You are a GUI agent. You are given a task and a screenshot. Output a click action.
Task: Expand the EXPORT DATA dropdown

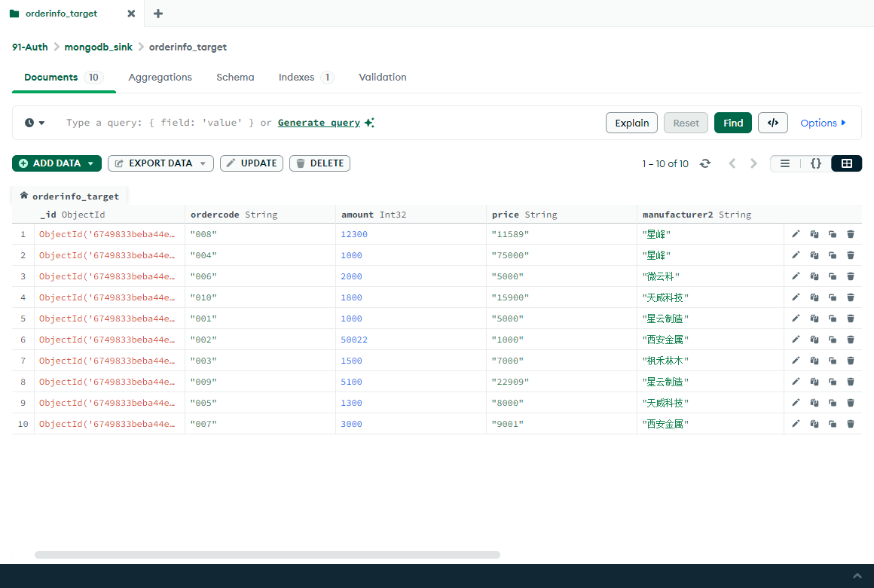point(160,163)
